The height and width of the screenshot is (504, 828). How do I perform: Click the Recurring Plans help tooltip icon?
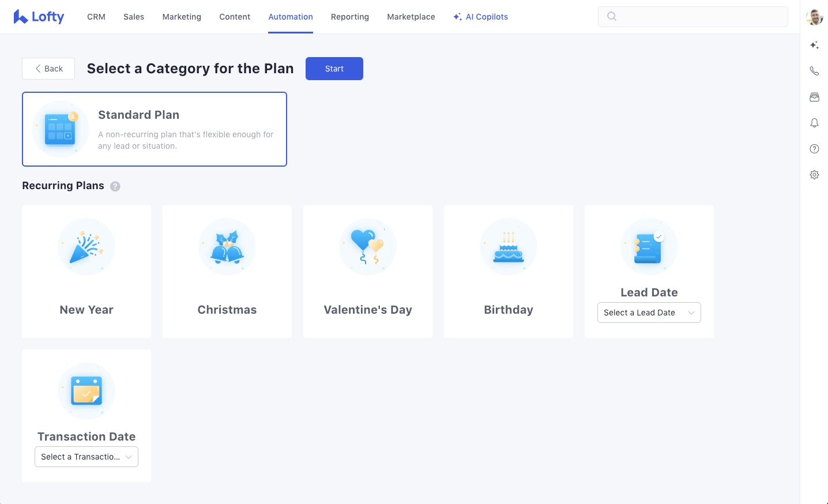pos(115,186)
